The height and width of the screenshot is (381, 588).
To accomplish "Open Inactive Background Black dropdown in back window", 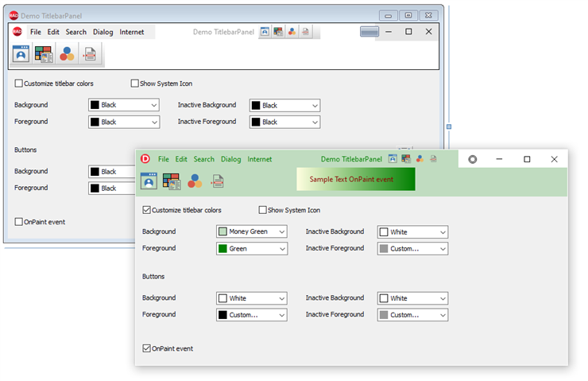I will 284,106.
